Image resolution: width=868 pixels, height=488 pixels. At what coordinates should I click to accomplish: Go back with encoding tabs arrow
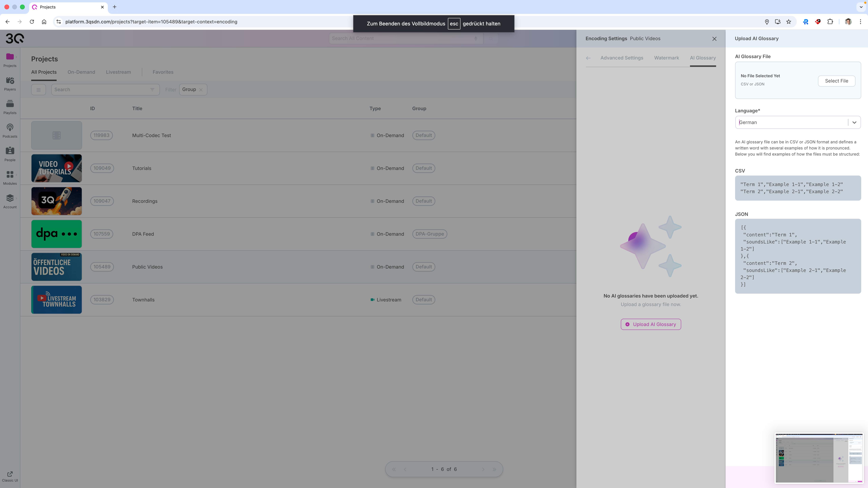pyautogui.click(x=588, y=58)
